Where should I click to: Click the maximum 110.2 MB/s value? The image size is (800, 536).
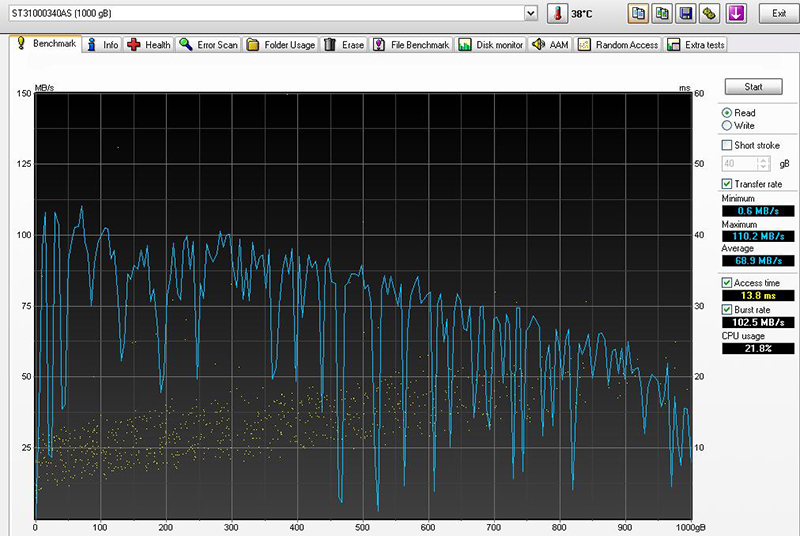(x=758, y=236)
